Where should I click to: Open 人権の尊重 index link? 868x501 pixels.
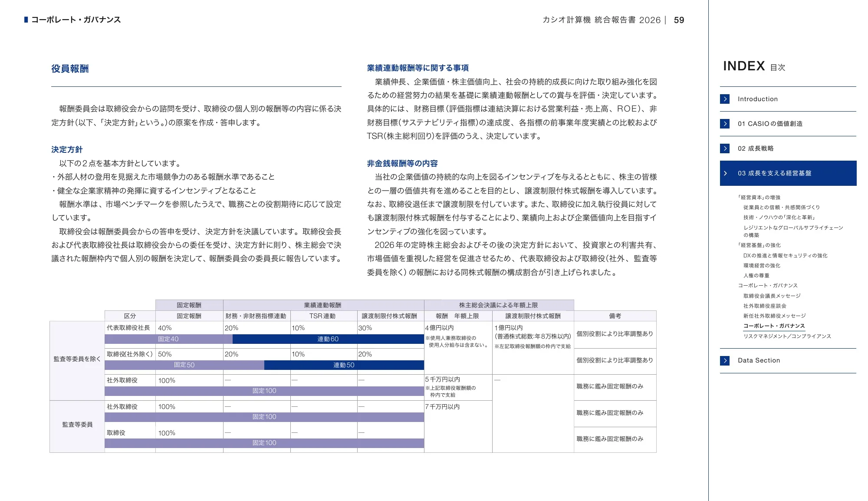pos(756,276)
